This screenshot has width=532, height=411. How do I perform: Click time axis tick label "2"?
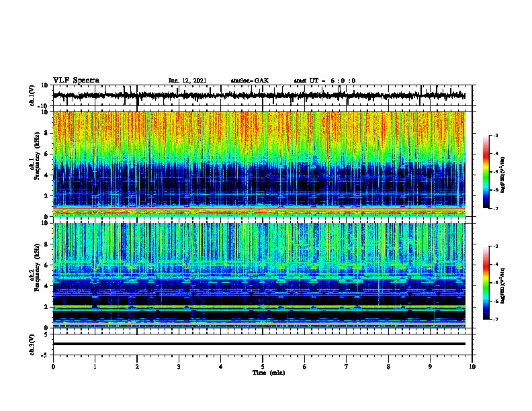coord(137,367)
